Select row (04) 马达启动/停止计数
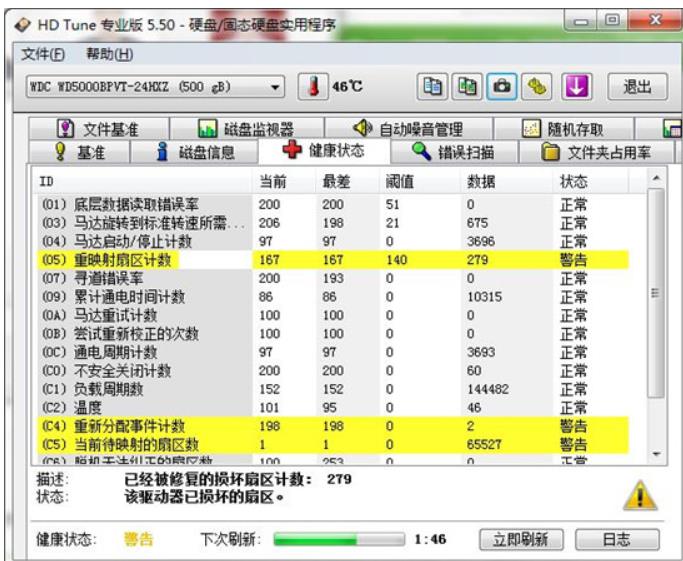 coord(333,241)
